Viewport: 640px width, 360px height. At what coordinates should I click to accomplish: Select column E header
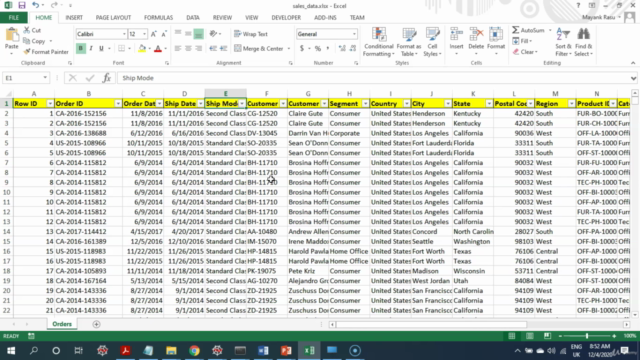225,93
